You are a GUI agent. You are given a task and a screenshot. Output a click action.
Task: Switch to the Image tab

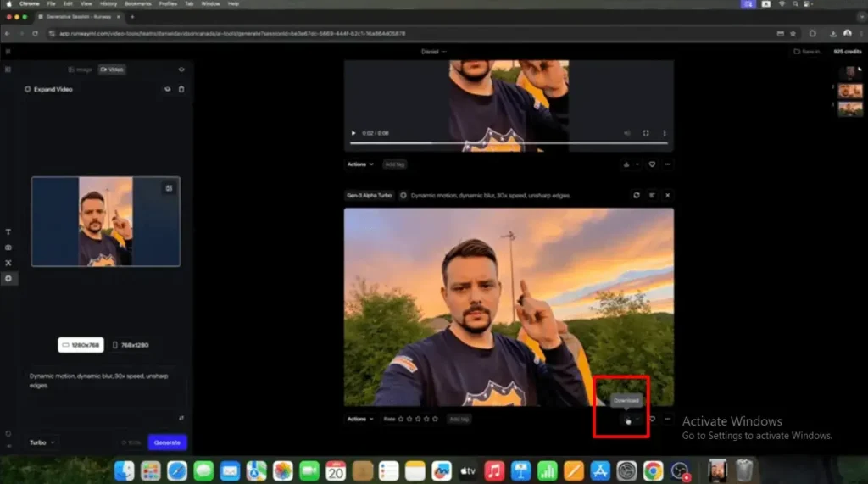point(81,70)
